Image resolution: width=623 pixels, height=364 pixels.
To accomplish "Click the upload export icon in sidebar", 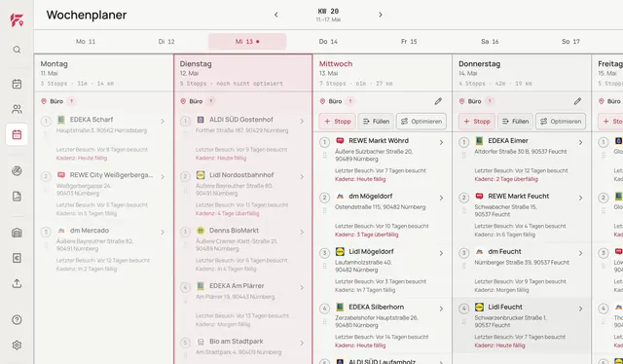I will (17, 283).
